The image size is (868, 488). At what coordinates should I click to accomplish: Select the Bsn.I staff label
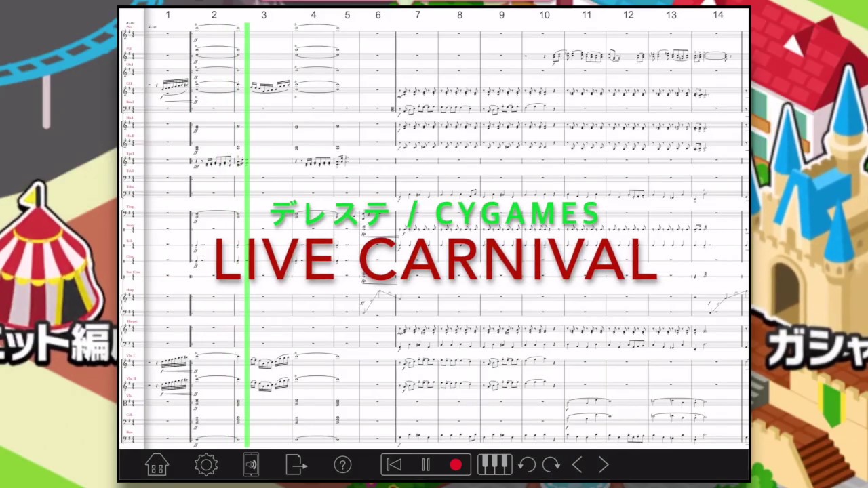[130, 102]
